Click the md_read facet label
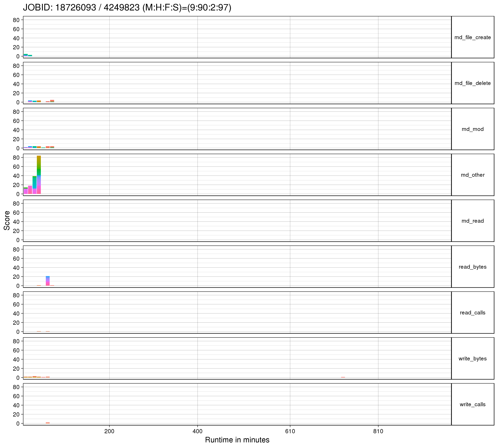Viewport: 498px width, 448px height. (472, 221)
